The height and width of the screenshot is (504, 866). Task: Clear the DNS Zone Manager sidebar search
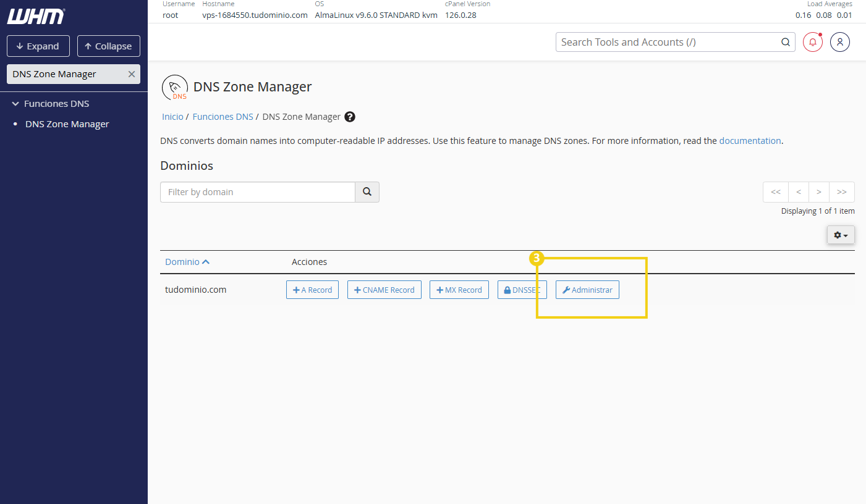pos(131,74)
